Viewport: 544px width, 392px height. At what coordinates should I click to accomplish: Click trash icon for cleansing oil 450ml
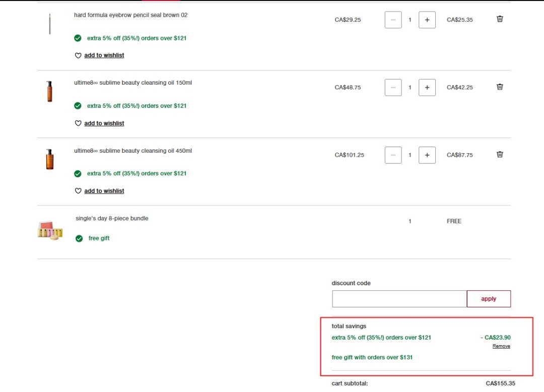[x=500, y=155]
